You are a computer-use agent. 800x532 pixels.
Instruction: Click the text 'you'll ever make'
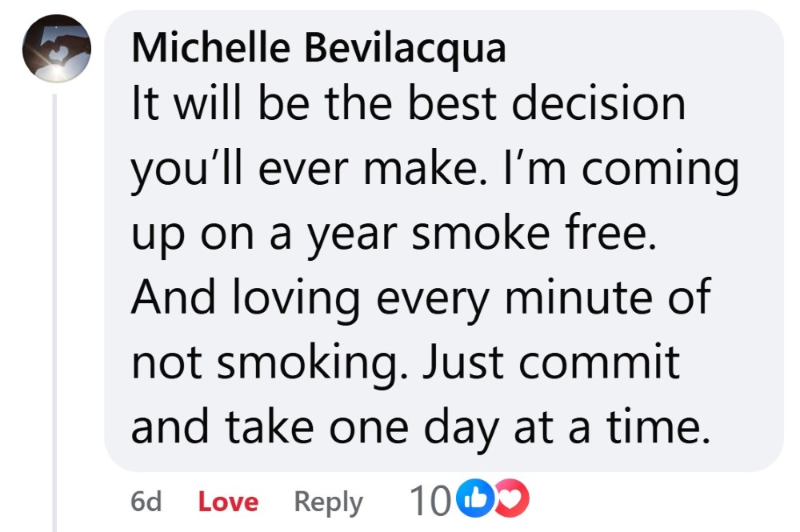click(x=326, y=170)
